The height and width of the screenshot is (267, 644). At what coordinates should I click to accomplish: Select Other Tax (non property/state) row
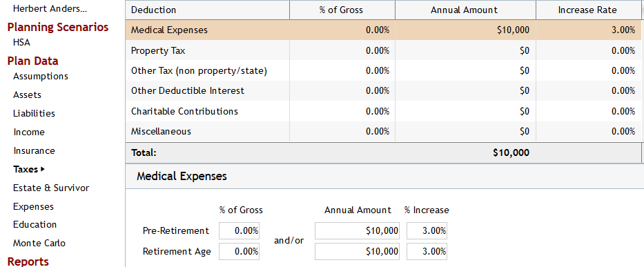383,70
